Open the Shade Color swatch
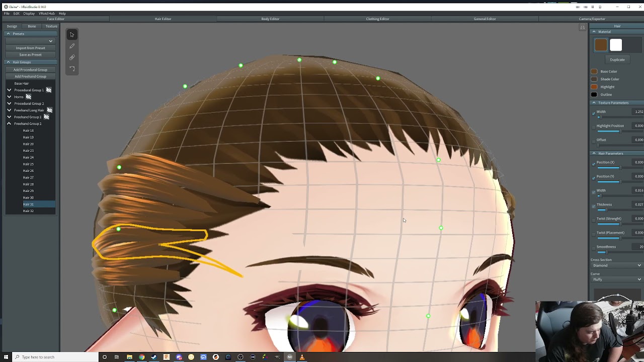This screenshot has height=362, width=644. pos(594,79)
